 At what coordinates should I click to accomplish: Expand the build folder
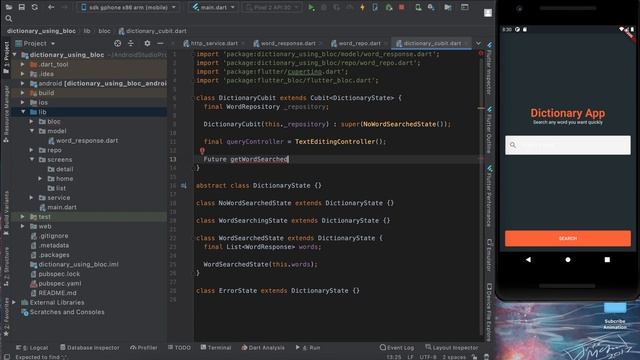[x=23, y=93]
